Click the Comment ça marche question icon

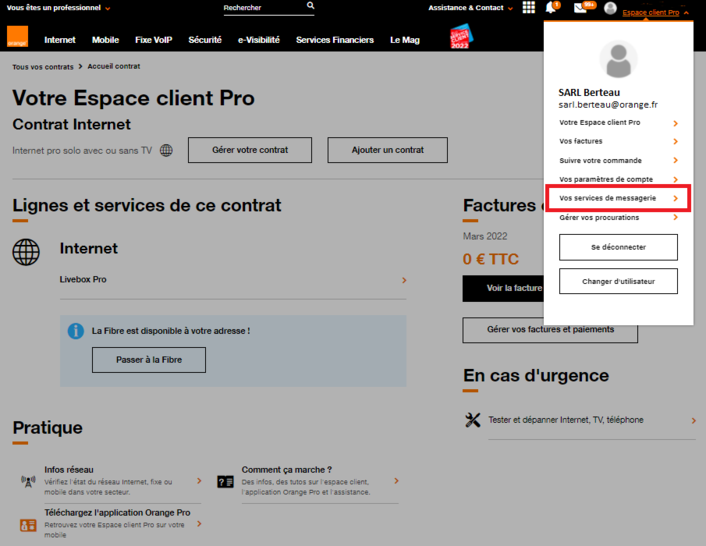(x=225, y=482)
